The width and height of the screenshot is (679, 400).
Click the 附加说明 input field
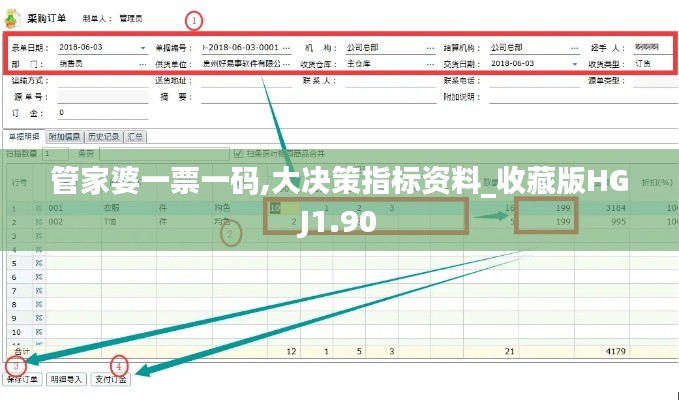coord(584,97)
